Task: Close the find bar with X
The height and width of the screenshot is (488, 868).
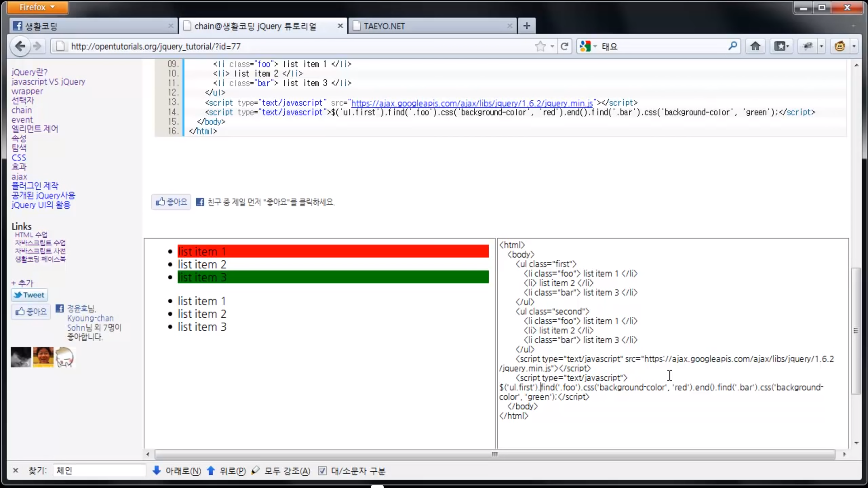Action: click(15, 471)
